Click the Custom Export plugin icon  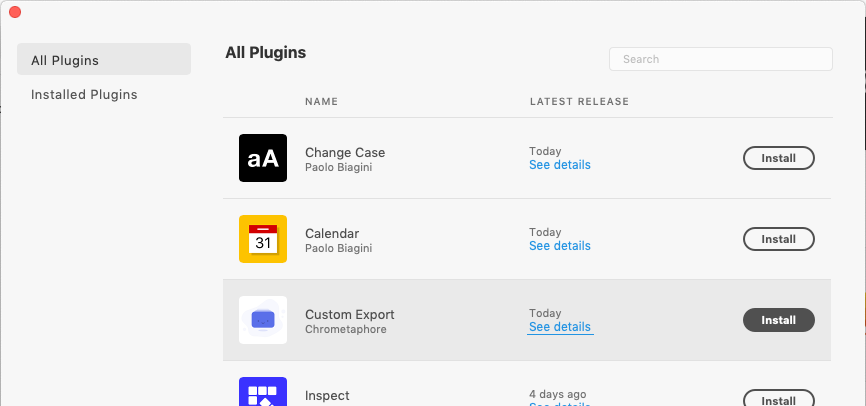point(263,320)
